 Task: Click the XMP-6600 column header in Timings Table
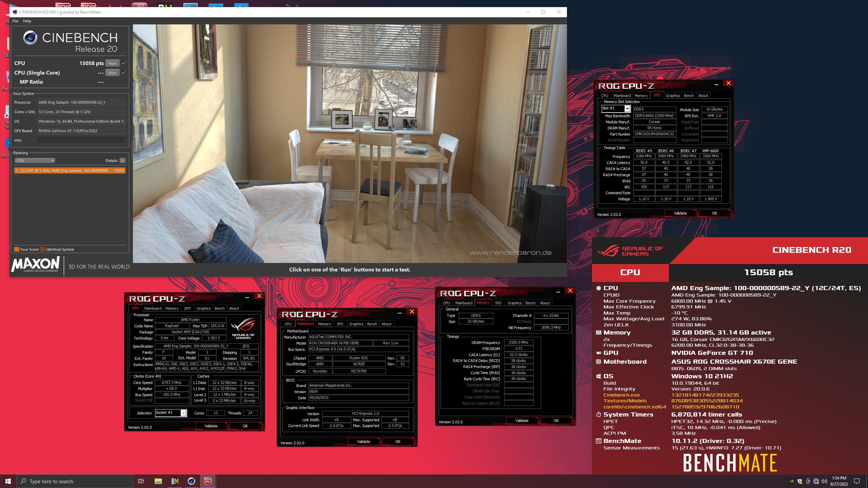[x=710, y=151]
